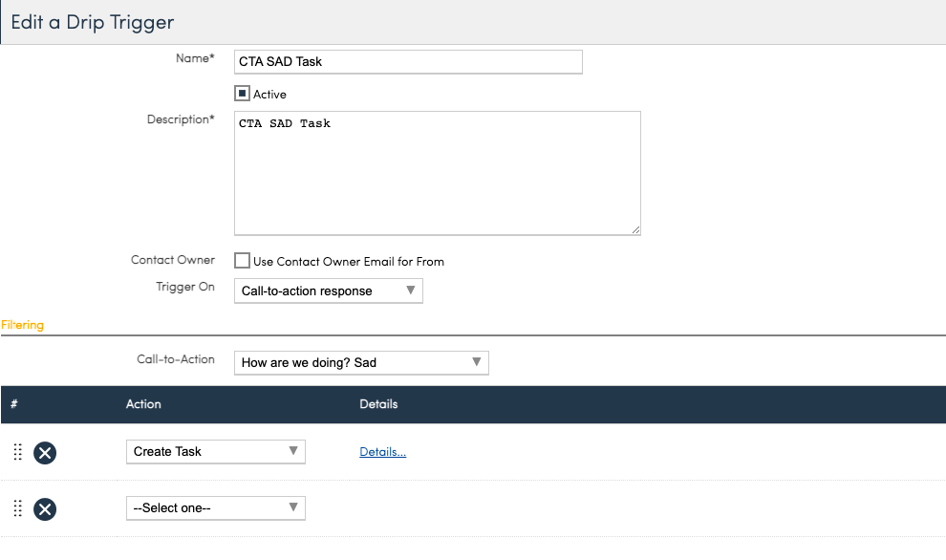
Task: Delete the --Select one-- action row
Action: click(x=45, y=508)
